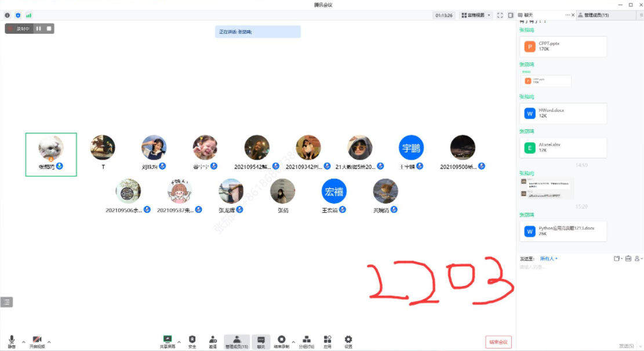644x351 pixels.
Task: Open microphone options arrow beside mute
Action: [x=23, y=342]
